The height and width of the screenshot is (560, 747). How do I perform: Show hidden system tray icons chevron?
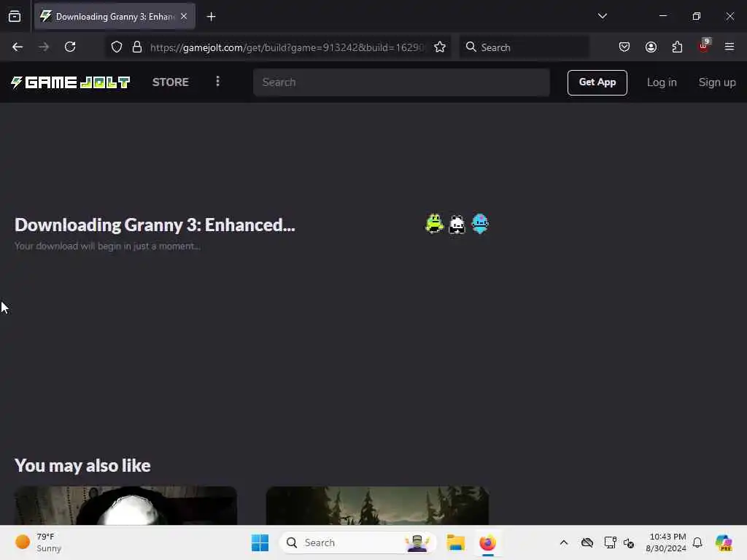(564, 542)
